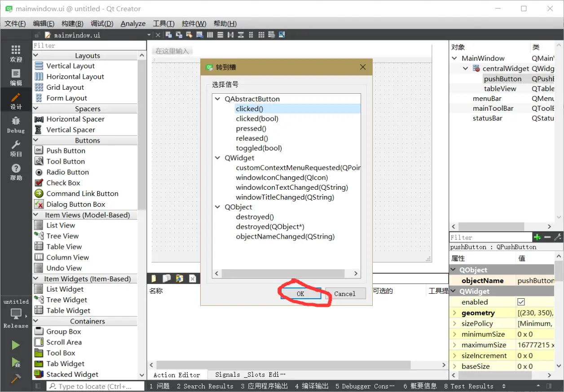Switch to 编辑 (Edit) mode in sidebar

pos(16,77)
